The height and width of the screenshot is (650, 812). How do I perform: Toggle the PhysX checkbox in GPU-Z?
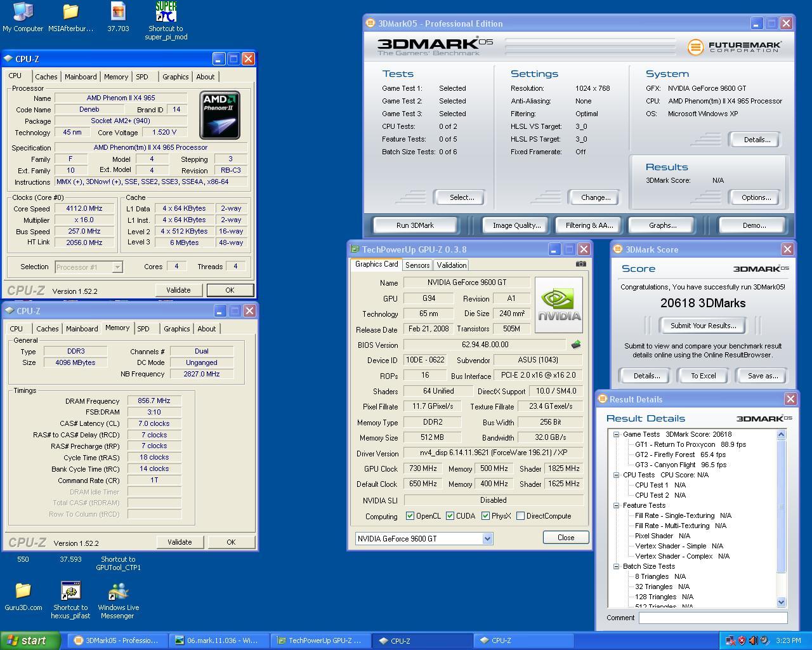coord(485,516)
